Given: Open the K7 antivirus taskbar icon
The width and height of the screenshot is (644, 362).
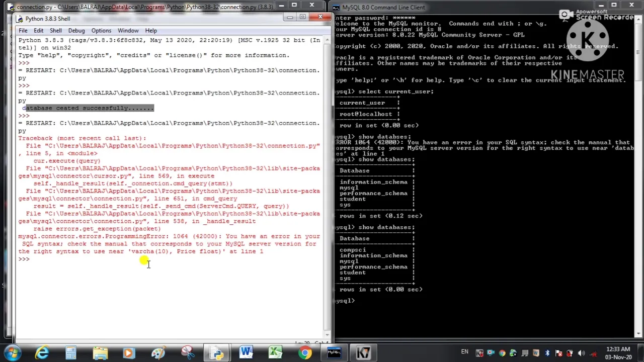Looking at the screenshot, I should click(363, 353).
